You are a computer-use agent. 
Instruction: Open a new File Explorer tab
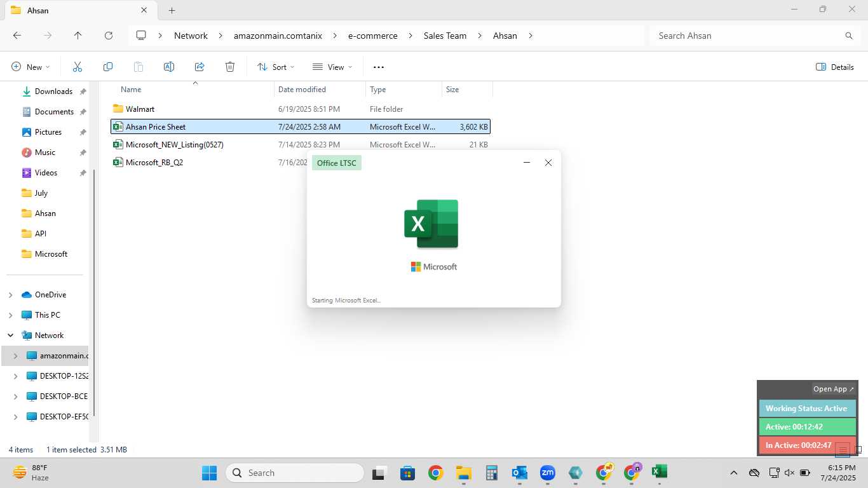(172, 10)
